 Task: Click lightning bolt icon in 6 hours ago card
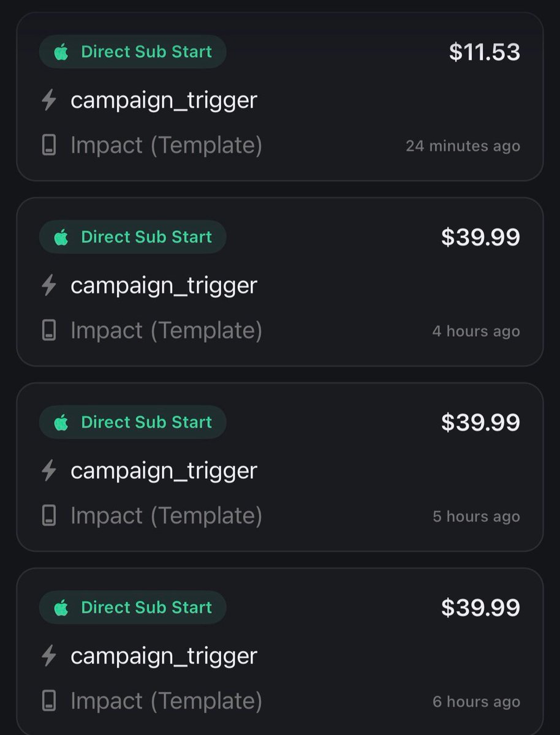coord(49,655)
